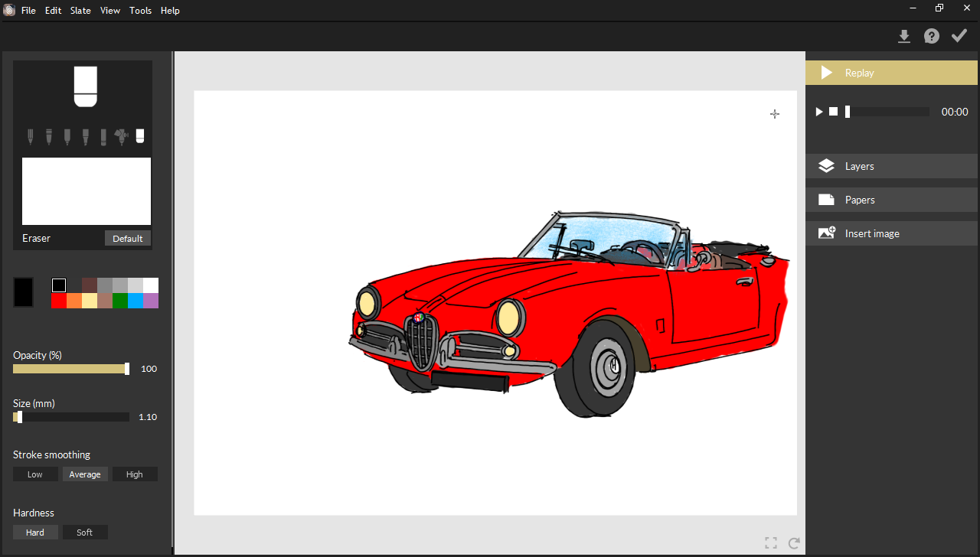
Task: Click the Hardness label
Action: tap(34, 513)
